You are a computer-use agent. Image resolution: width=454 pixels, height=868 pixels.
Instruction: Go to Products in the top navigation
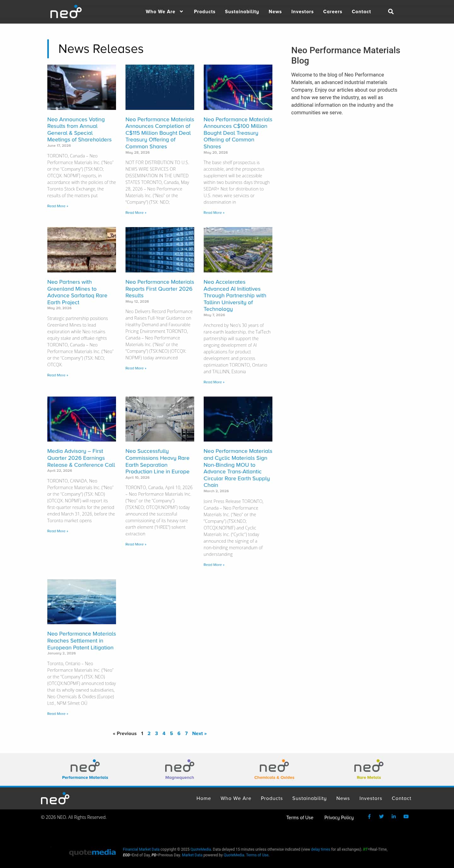[x=204, y=11]
